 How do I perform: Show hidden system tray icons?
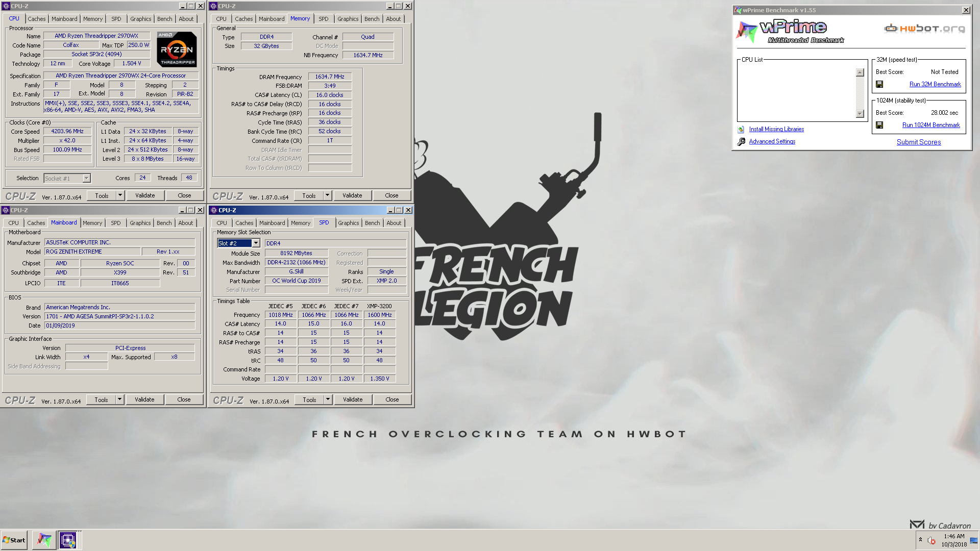point(920,540)
